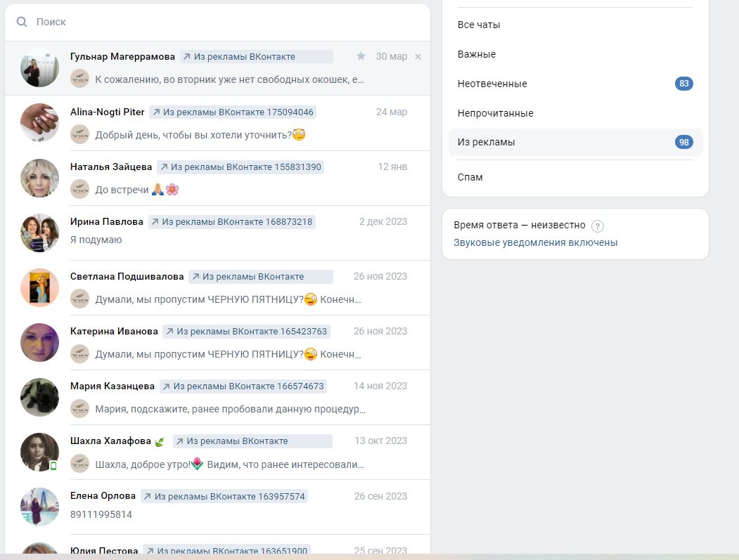Open Alina-Nogti Piter avatar
Image resolution: width=739 pixels, height=560 pixels.
39,123
